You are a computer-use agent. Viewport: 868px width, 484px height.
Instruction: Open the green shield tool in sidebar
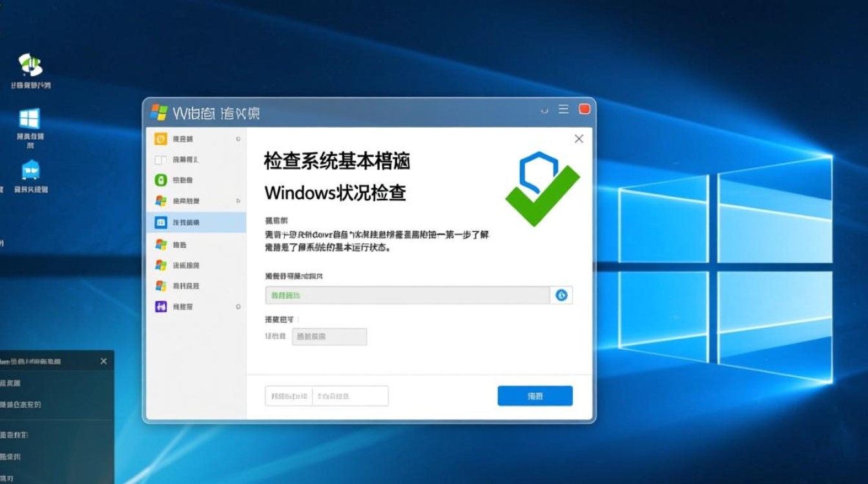pos(161,179)
